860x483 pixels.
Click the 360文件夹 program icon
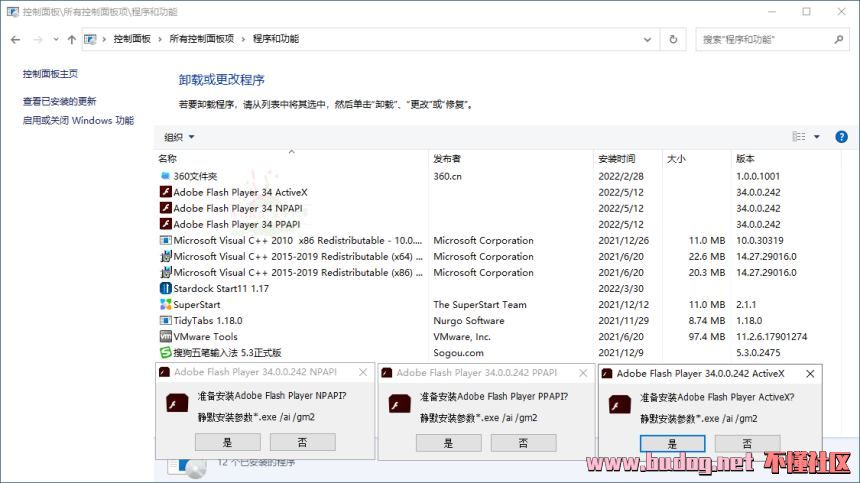165,176
